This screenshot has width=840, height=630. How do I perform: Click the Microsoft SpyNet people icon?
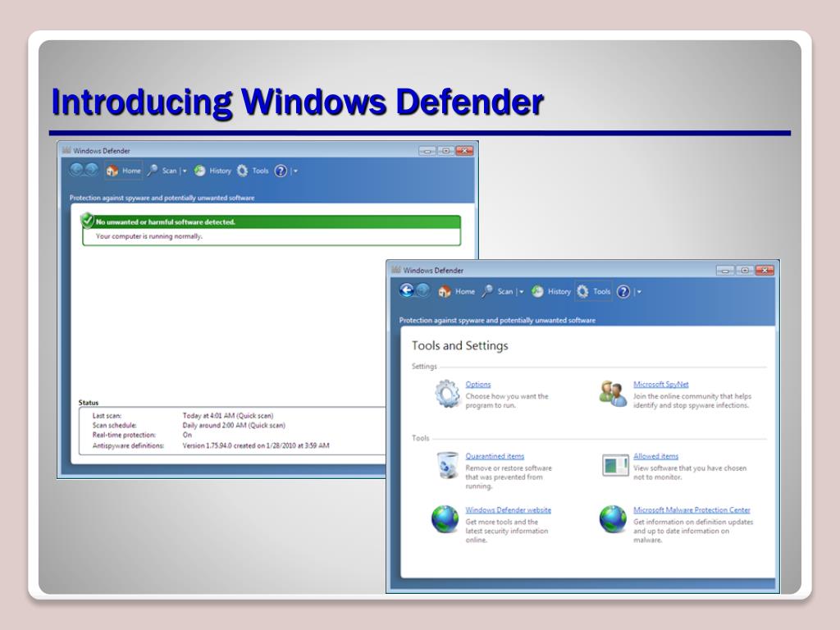[x=613, y=394]
